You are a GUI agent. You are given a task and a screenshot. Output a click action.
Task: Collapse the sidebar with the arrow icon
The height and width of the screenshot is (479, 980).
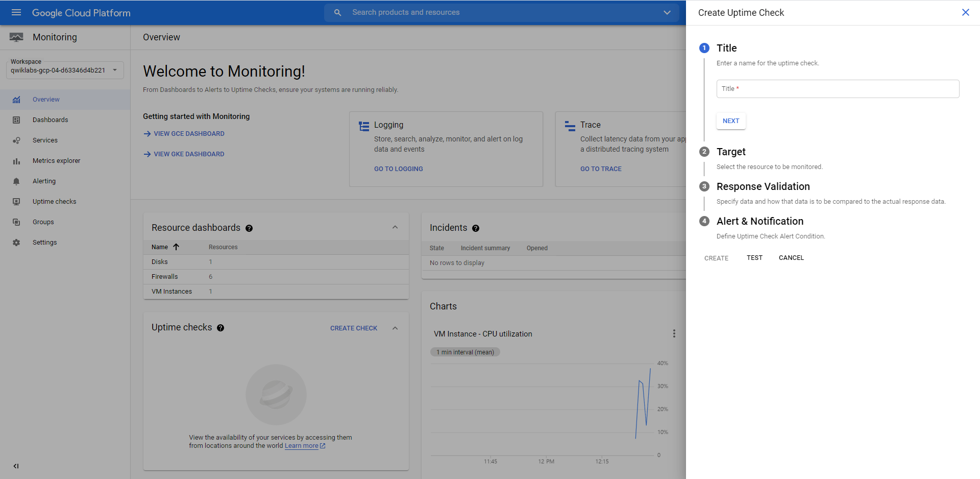click(16, 466)
